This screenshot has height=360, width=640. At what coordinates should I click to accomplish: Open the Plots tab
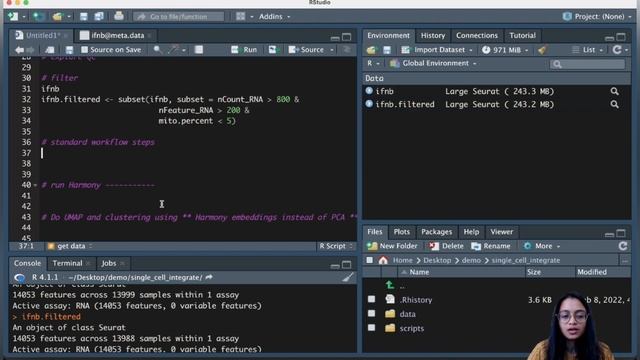click(x=401, y=232)
